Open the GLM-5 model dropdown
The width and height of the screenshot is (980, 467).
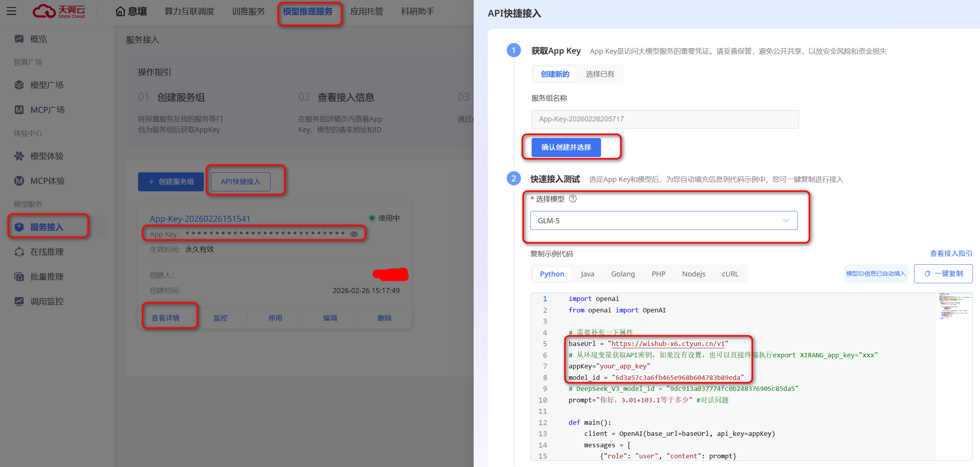click(x=664, y=220)
